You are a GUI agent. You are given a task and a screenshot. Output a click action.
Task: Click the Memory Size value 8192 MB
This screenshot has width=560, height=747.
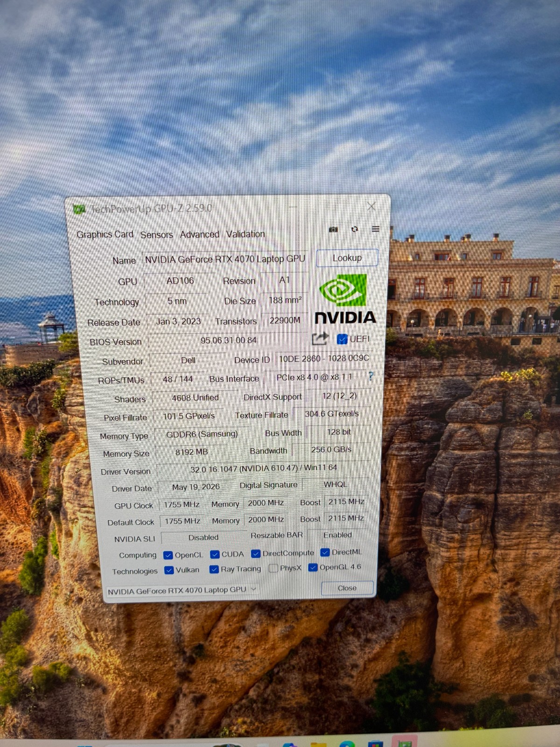point(192,452)
